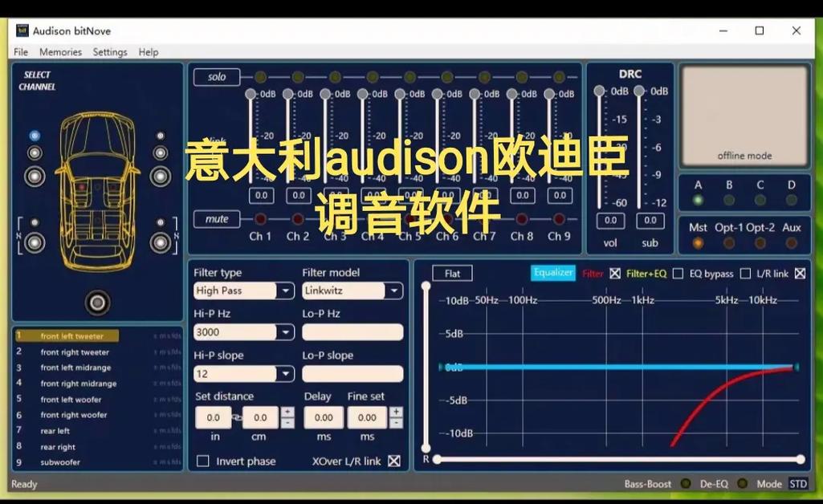
Task: Click the Ch 1 level slider handle
Action: pos(251,94)
